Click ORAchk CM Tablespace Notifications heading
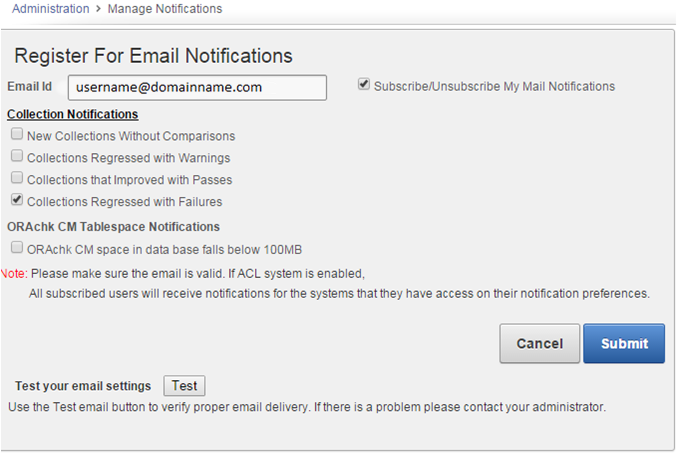 click(x=113, y=226)
